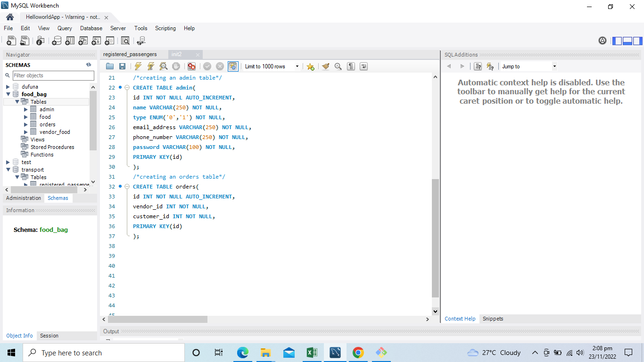Toggle the autocommit mode icon

tap(232, 66)
